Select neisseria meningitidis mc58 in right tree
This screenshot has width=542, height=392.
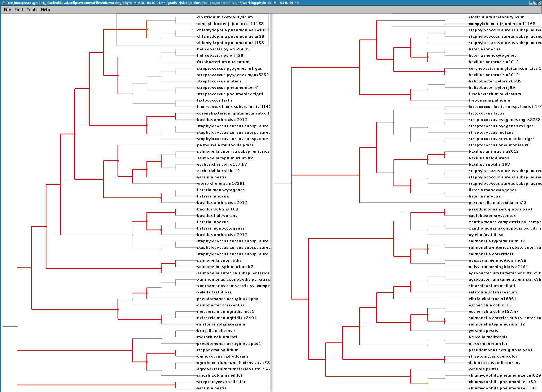click(497, 260)
